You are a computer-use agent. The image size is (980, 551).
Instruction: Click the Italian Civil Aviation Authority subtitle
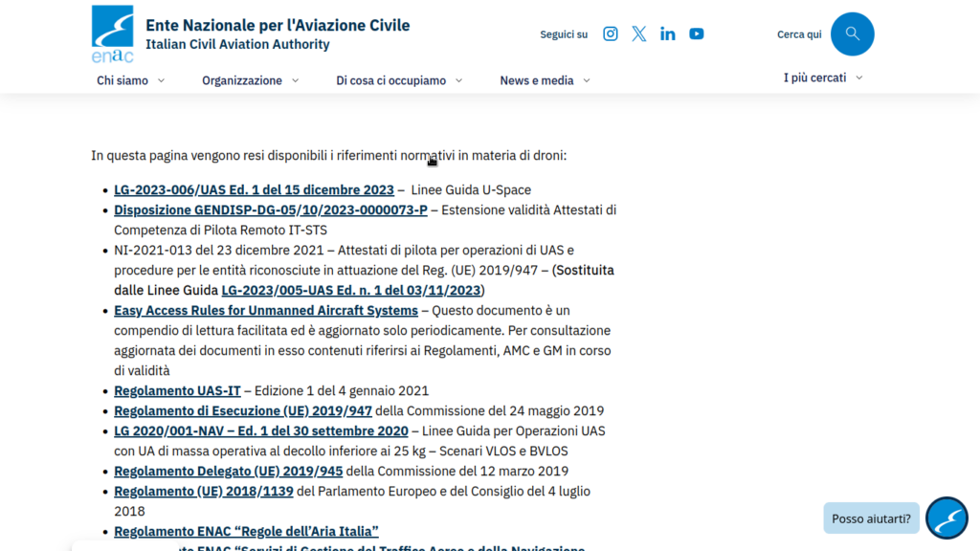[x=237, y=44]
